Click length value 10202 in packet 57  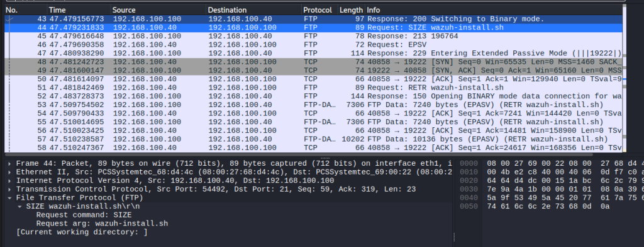point(353,139)
